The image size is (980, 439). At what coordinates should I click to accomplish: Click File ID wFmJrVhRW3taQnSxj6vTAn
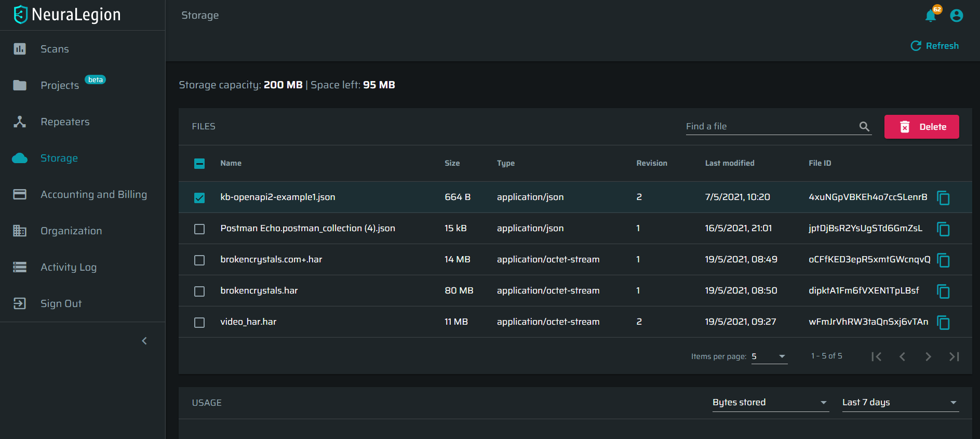coord(868,322)
